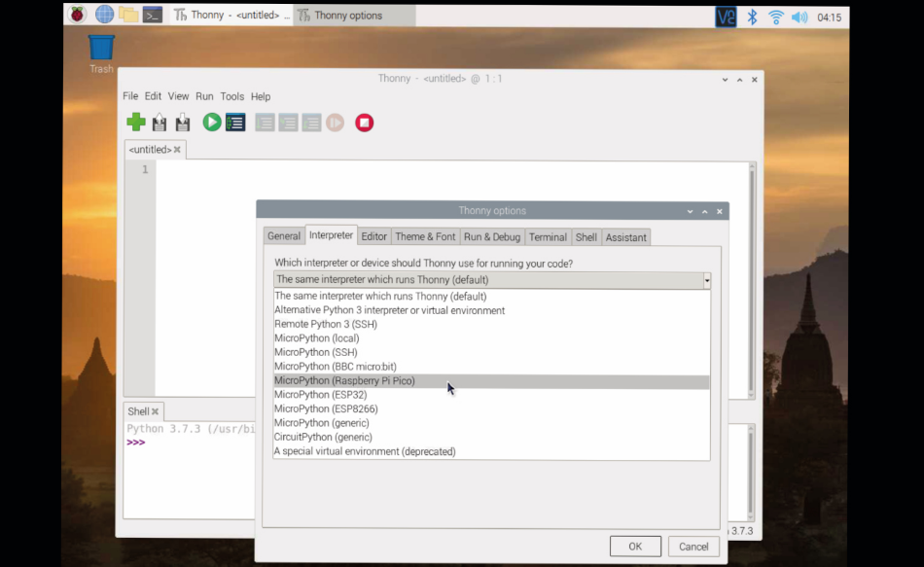Click line number 1 in editor gutter
Viewport: 924px width, 567px height.
[145, 170]
